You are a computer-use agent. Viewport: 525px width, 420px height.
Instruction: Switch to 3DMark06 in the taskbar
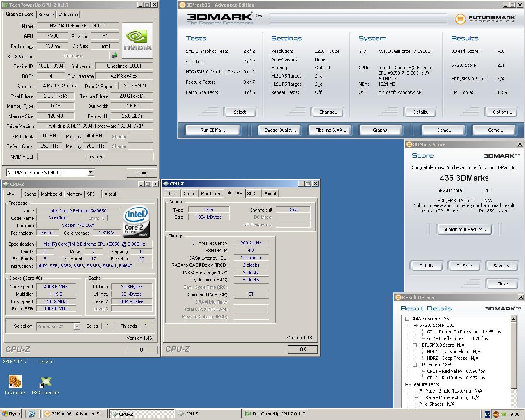click(x=74, y=414)
